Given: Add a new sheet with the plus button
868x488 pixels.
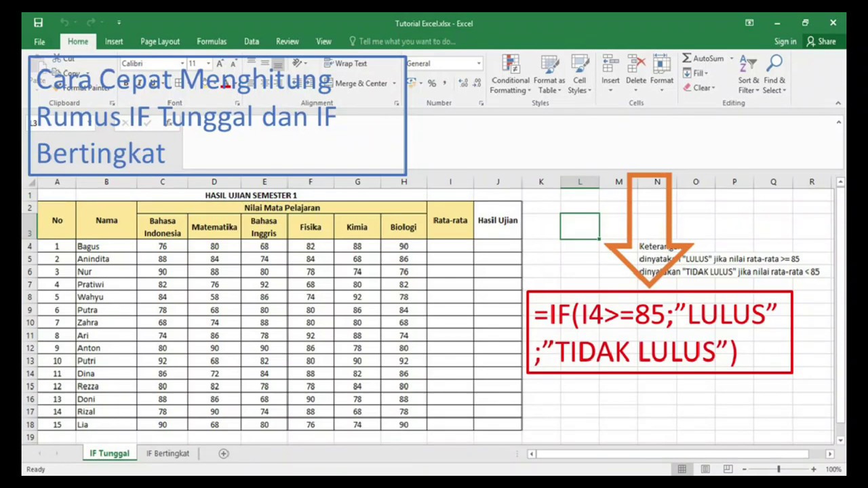Looking at the screenshot, I should click(x=224, y=453).
